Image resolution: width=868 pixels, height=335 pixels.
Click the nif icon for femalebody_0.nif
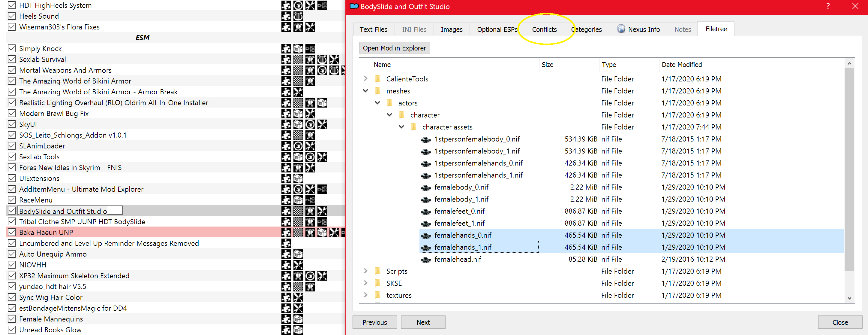[x=426, y=187]
